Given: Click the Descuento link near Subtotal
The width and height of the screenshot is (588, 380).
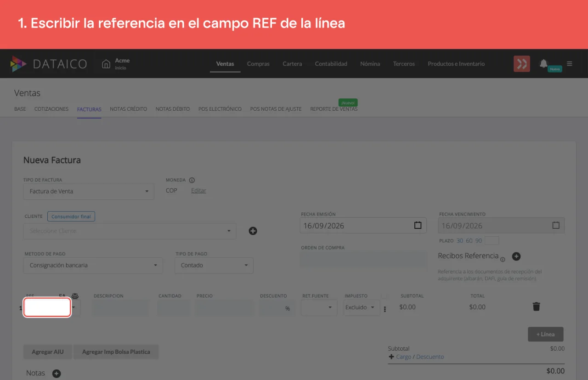Looking at the screenshot, I should (430, 357).
